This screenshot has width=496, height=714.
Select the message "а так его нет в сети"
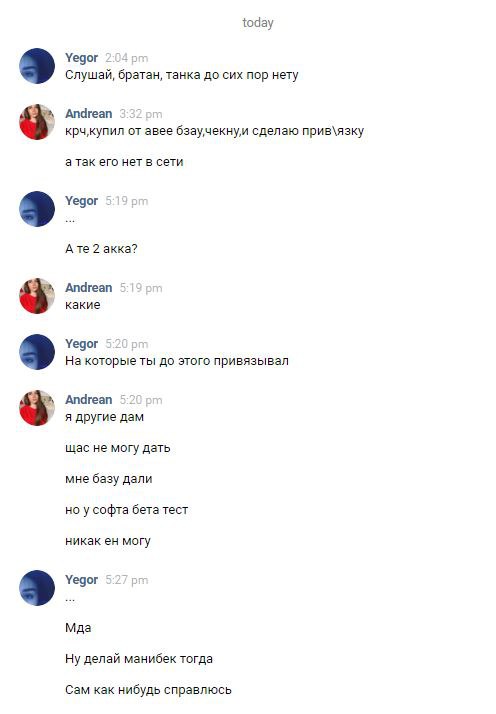tap(124, 162)
